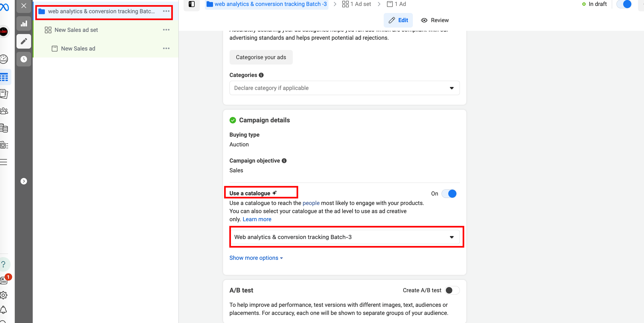This screenshot has width=644, height=323.
Task: Expand Show more options
Action: click(x=256, y=258)
